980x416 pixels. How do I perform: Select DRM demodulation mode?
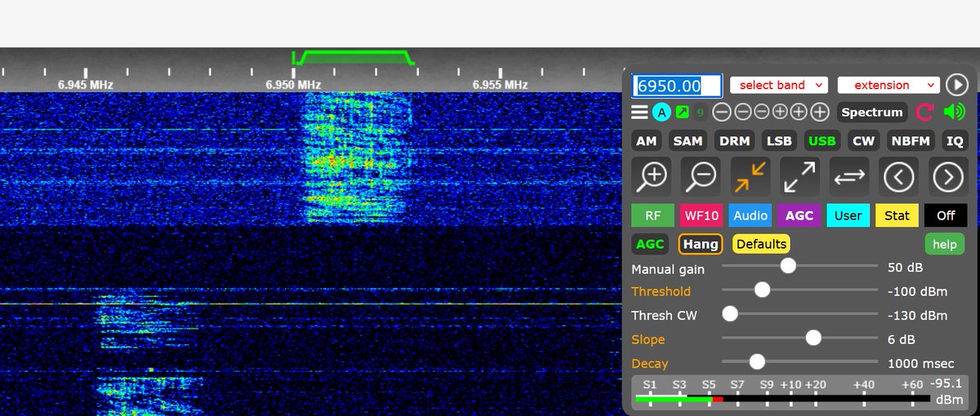(735, 140)
